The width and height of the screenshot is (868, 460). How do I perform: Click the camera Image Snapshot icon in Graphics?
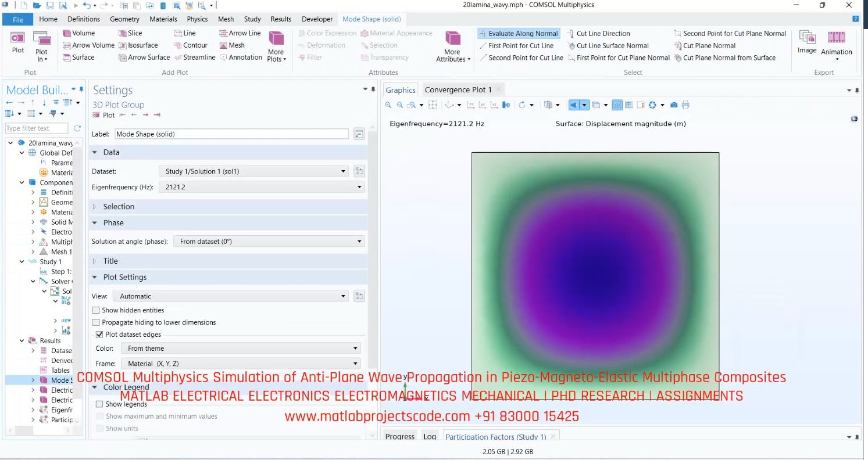(x=674, y=105)
